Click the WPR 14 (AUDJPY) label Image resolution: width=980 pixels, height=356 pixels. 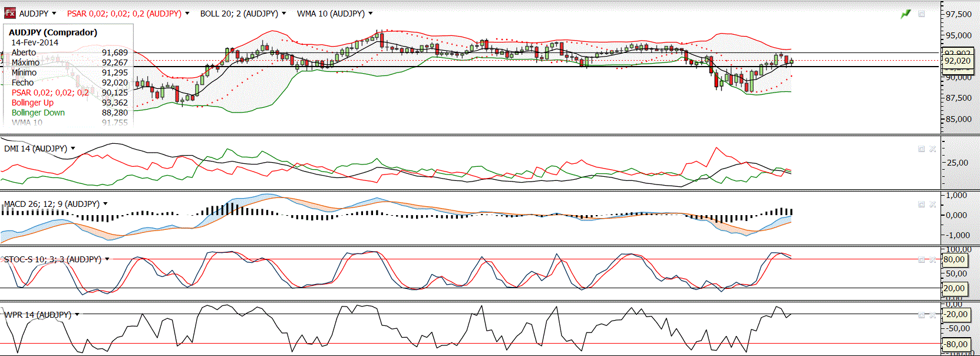pos(38,315)
